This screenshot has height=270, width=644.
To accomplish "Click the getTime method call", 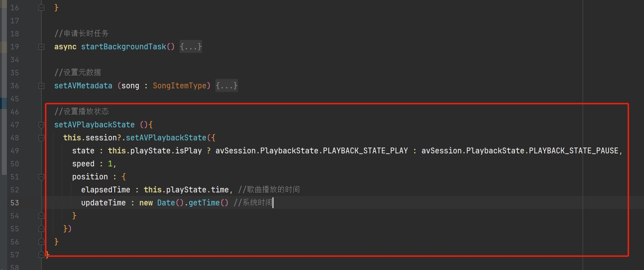I will coord(204,203).
